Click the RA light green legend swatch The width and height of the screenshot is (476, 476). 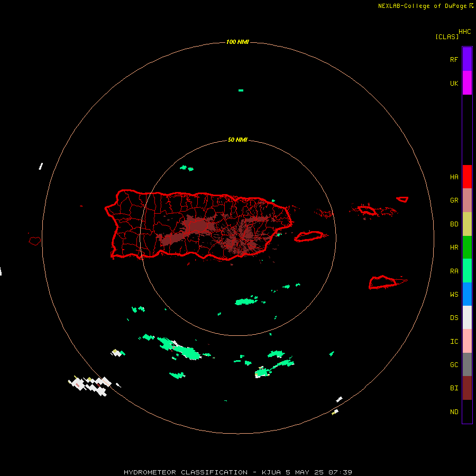467,271
